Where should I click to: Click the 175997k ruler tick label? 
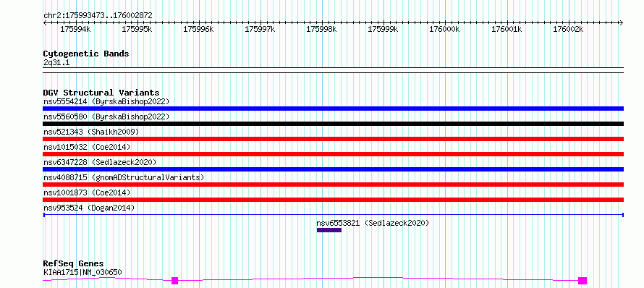[x=260, y=30]
